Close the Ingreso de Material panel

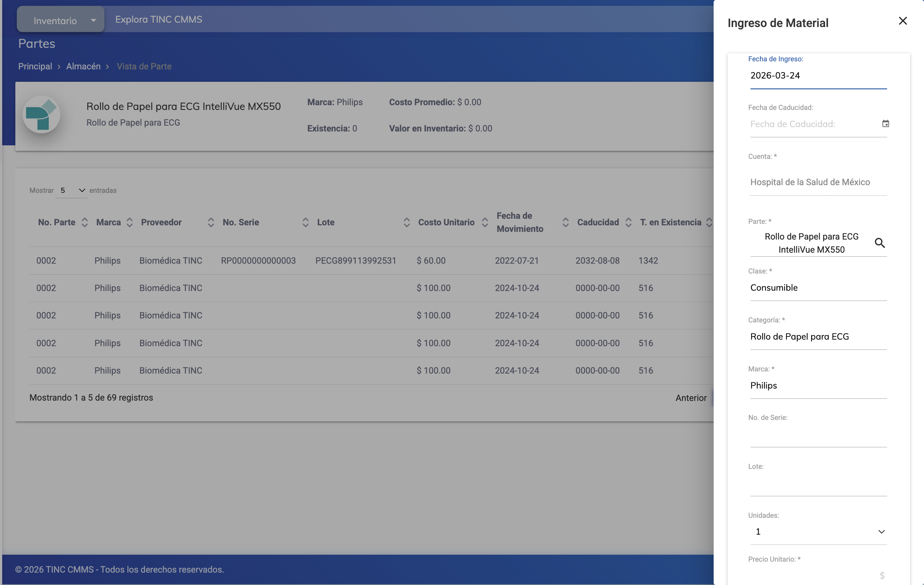(x=902, y=21)
